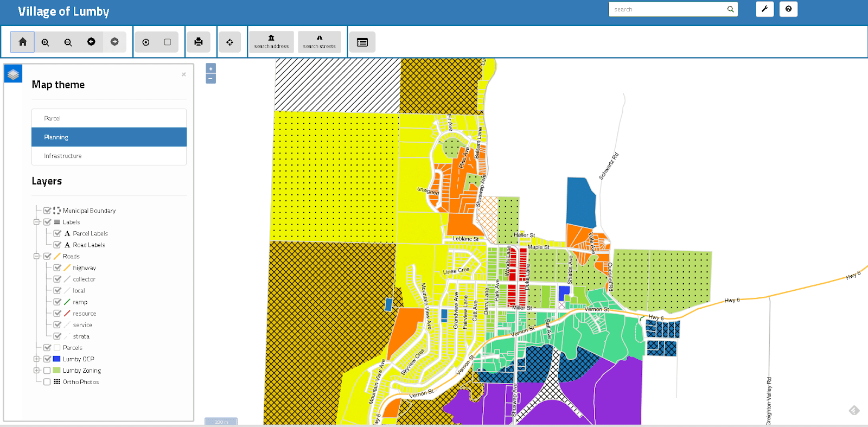Screen dimensions: 868x427
Task: Zoom out with map minus button
Action: pos(211,79)
